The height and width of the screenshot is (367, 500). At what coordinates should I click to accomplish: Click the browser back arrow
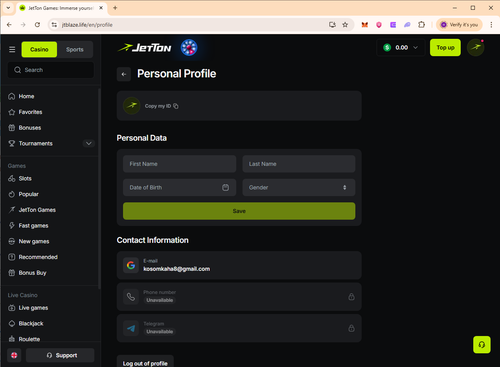click(x=9, y=25)
